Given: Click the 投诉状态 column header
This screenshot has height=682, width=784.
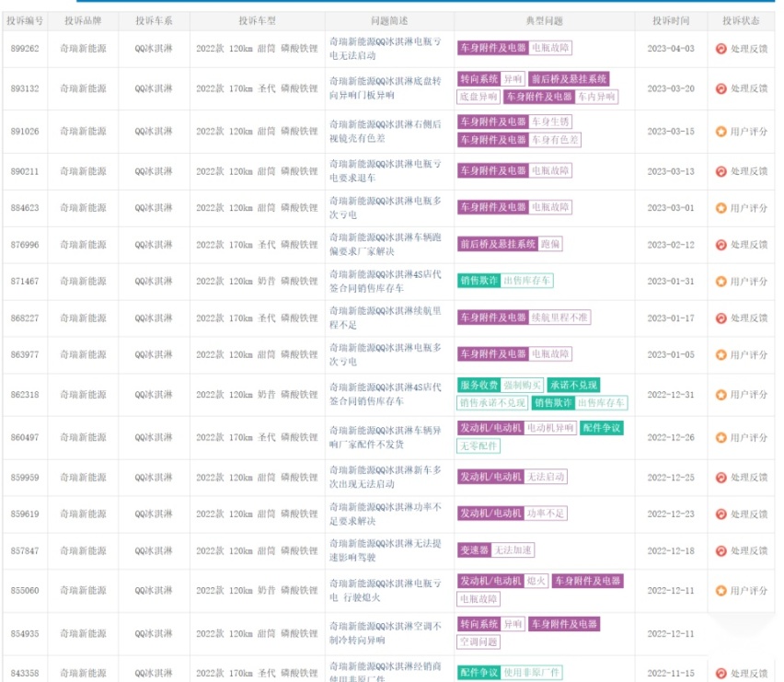Looking at the screenshot, I should point(741,21).
